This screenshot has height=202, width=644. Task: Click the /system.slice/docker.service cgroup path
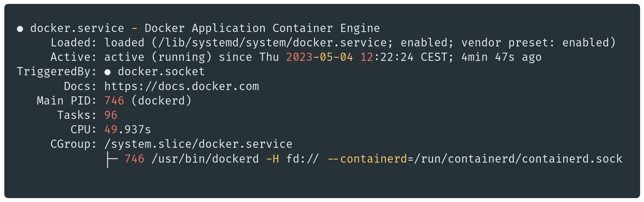click(198, 144)
